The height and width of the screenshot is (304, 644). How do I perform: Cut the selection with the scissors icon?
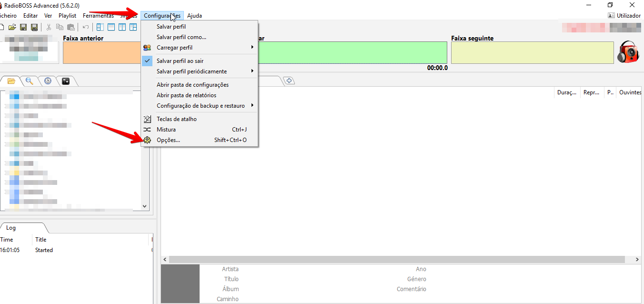[x=49, y=27]
